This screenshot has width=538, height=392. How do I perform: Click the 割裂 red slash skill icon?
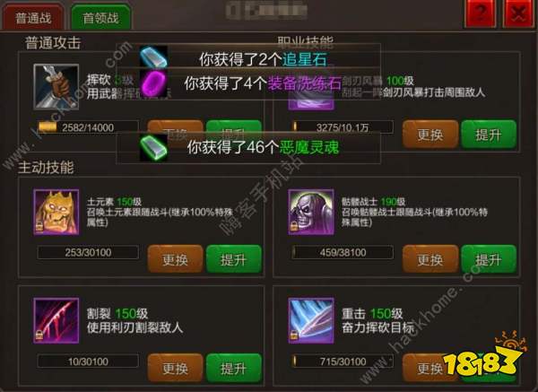point(56,320)
